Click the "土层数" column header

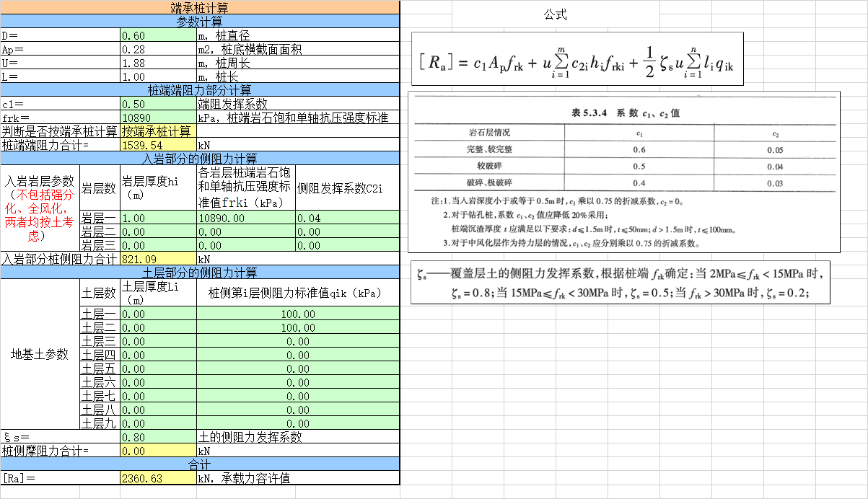pyautogui.click(x=100, y=293)
